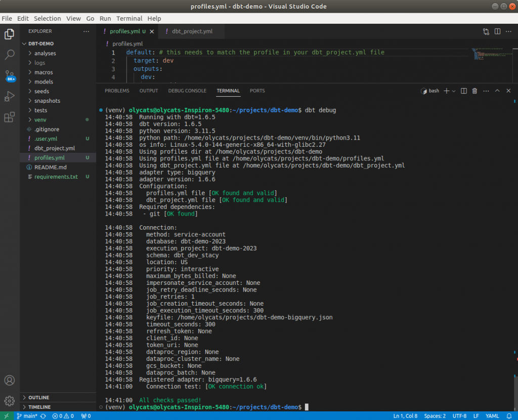Screen dimensions: 518x420
Task: Open the Explorer view in activity bar
Action: pos(9,34)
